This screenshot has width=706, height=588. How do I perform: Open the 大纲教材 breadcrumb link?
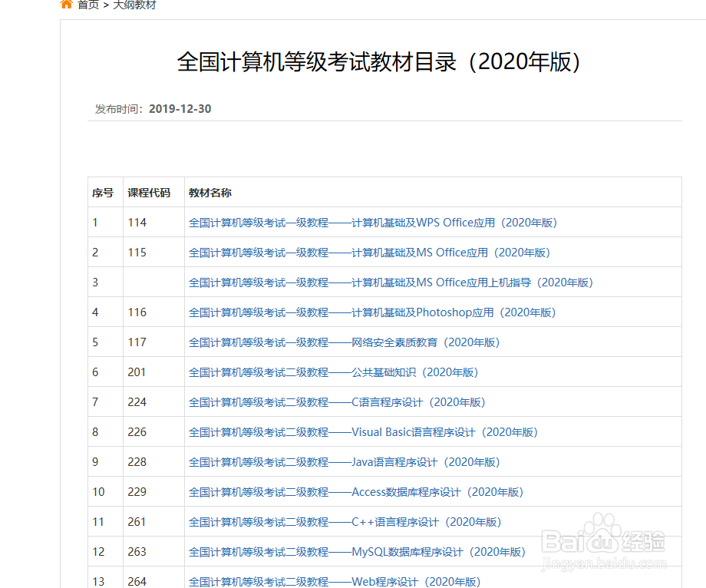(134, 5)
